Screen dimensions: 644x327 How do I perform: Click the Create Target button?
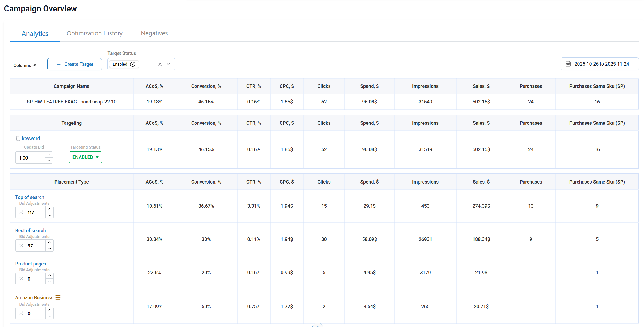[74, 64]
